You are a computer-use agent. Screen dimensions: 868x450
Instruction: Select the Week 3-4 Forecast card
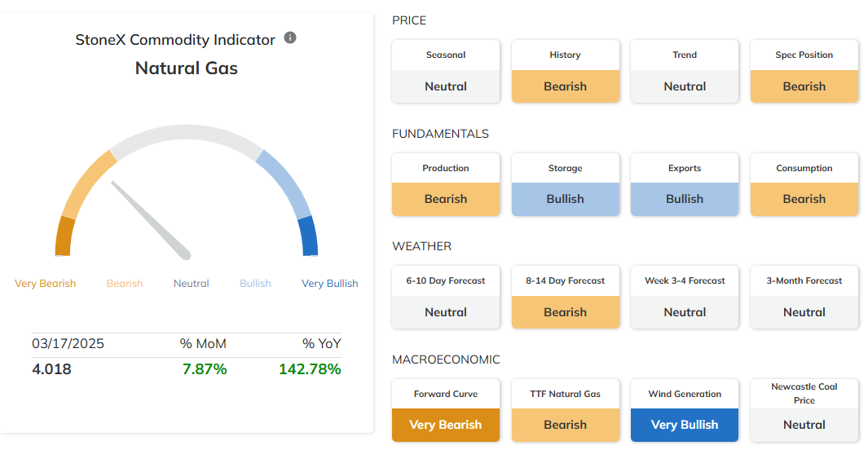(x=685, y=298)
